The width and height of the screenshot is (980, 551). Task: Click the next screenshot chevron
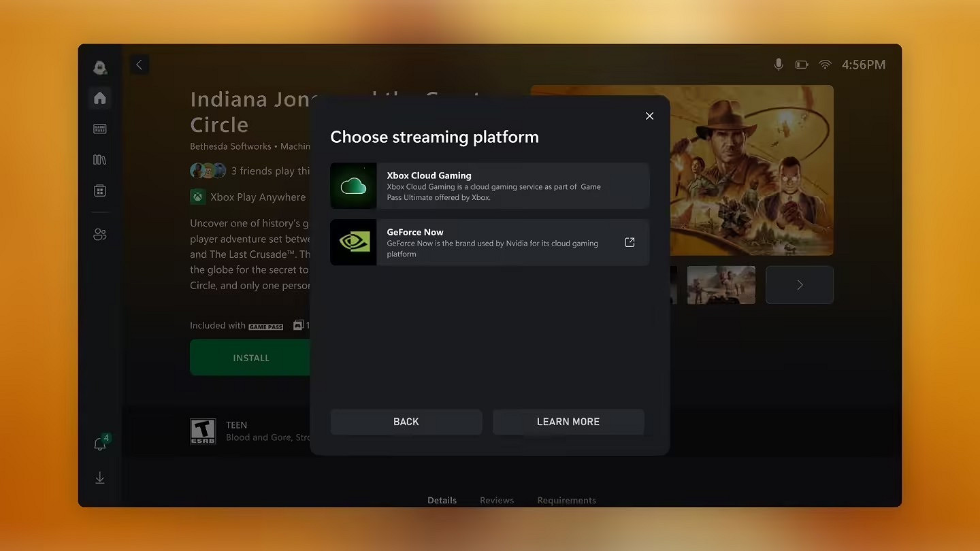point(799,284)
